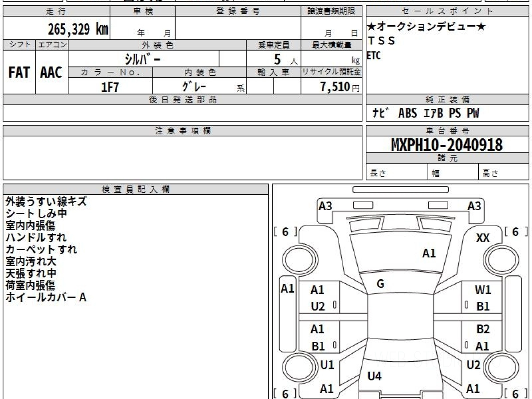Click the 乗車定員 header
The width and height of the screenshot is (532, 399).
(274, 45)
